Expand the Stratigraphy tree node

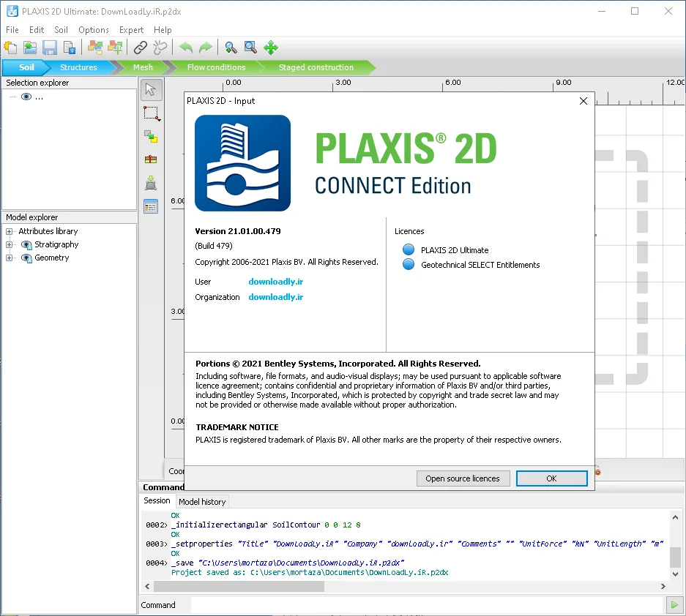pyautogui.click(x=9, y=245)
